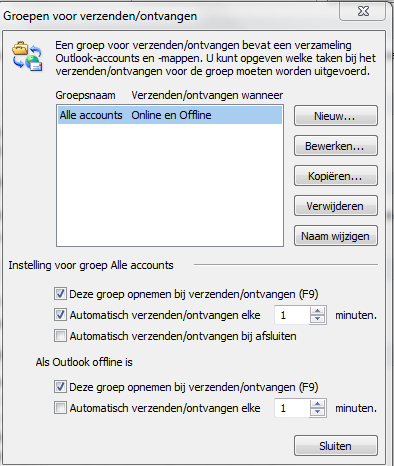
Task: Select the Alle accounts group row
Action: pyautogui.click(x=170, y=115)
